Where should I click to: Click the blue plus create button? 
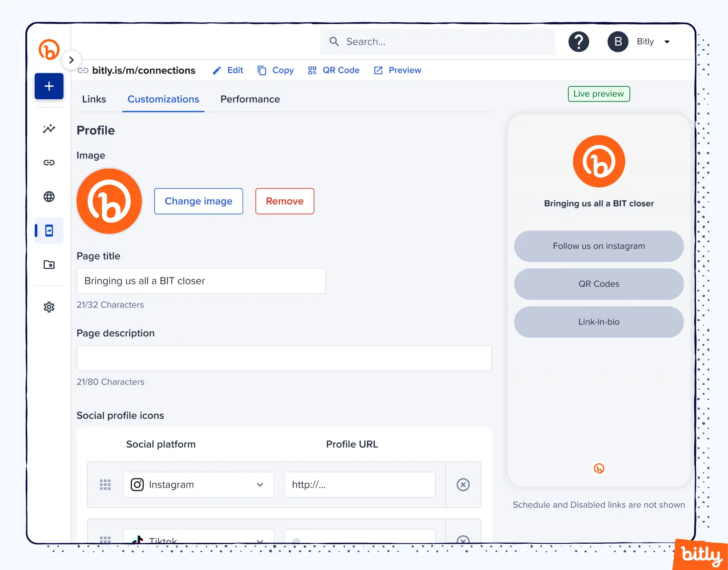tap(49, 86)
